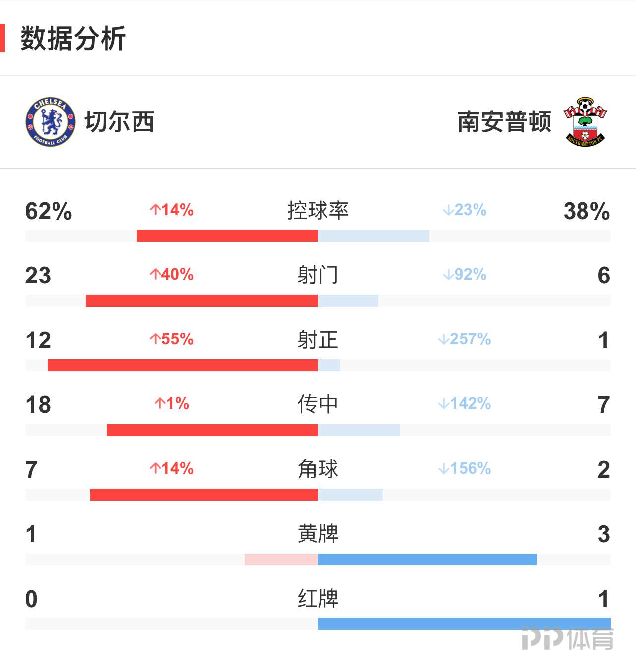Click the Southampton club crest logo
Image resolution: width=636 pixels, height=672 pixels.
pyautogui.click(x=585, y=121)
